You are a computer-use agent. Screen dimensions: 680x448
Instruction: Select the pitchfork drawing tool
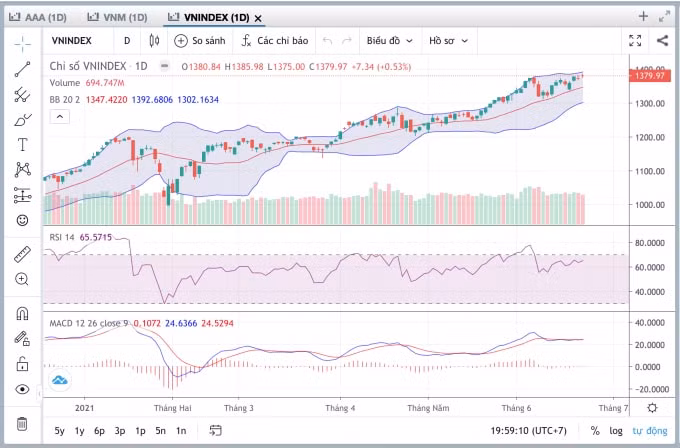(x=23, y=95)
